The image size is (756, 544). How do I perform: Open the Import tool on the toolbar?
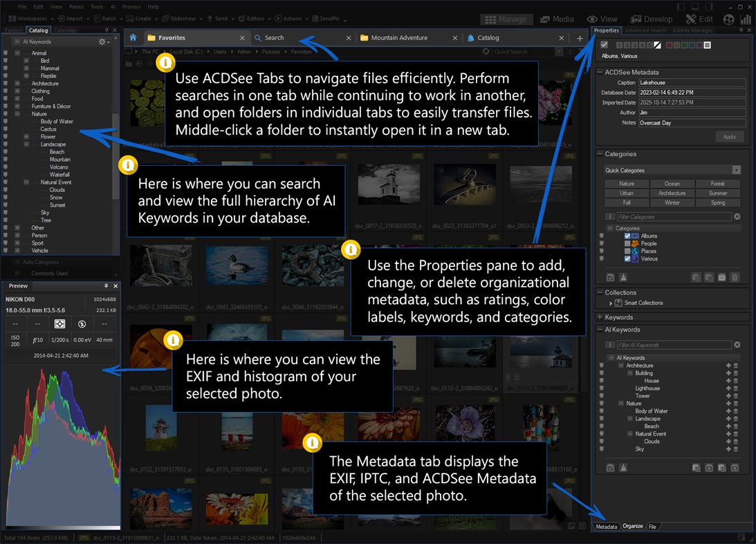click(71, 19)
